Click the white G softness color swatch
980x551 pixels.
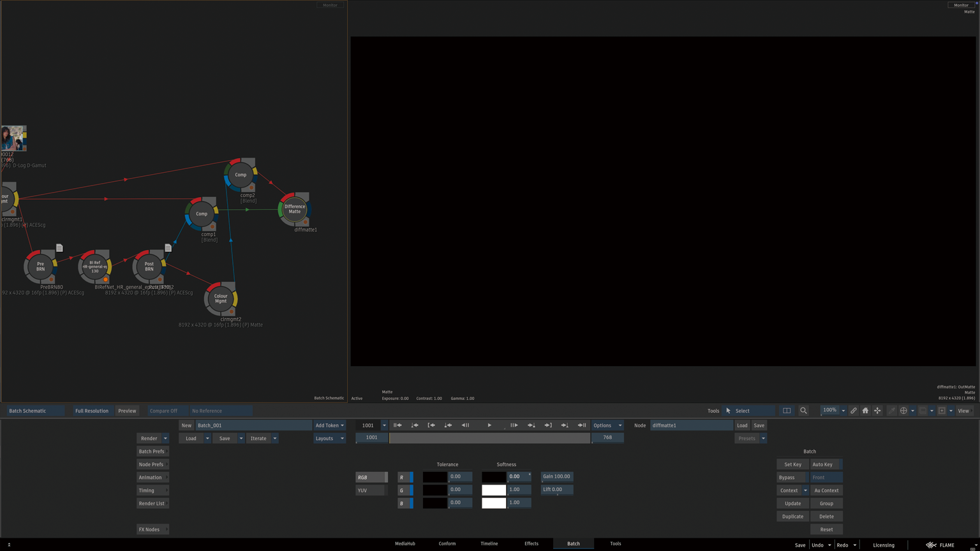pos(493,490)
